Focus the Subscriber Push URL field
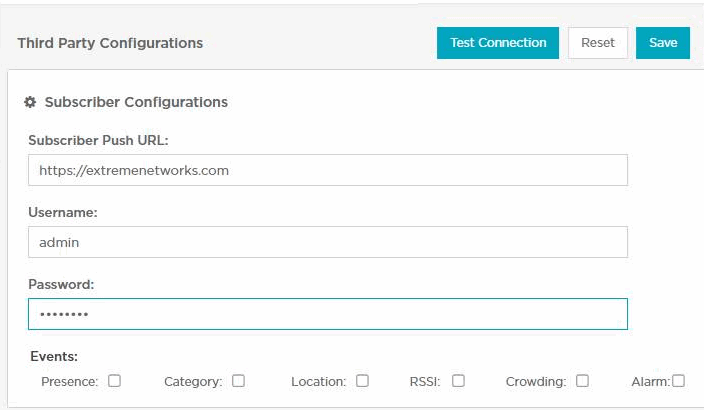The height and width of the screenshot is (410, 704). coord(327,170)
